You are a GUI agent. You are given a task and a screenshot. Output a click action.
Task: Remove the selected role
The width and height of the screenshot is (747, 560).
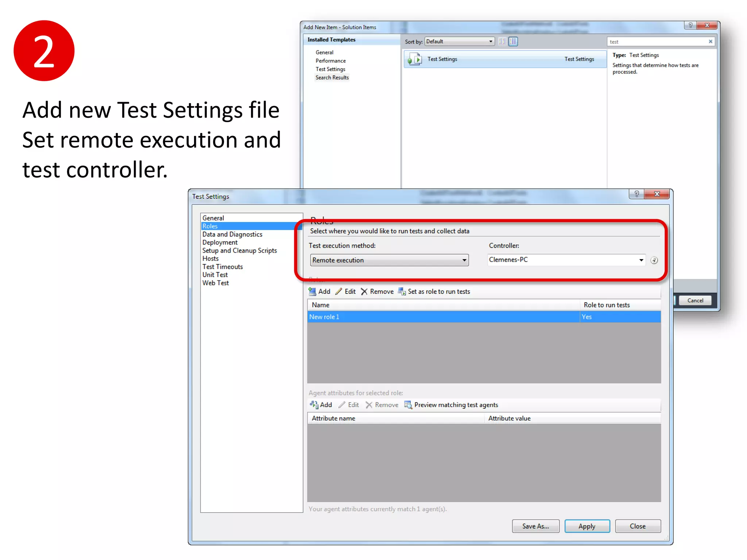[x=377, y=292]
